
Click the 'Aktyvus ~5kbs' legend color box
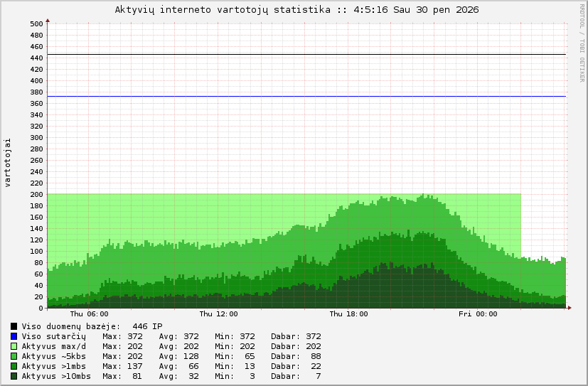(14, 356)
